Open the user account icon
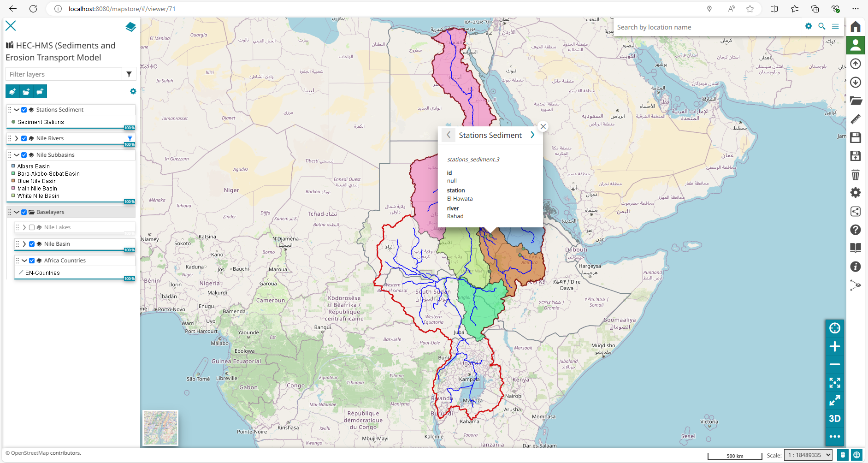Viewport: 868px width, 463px height. 856,45
